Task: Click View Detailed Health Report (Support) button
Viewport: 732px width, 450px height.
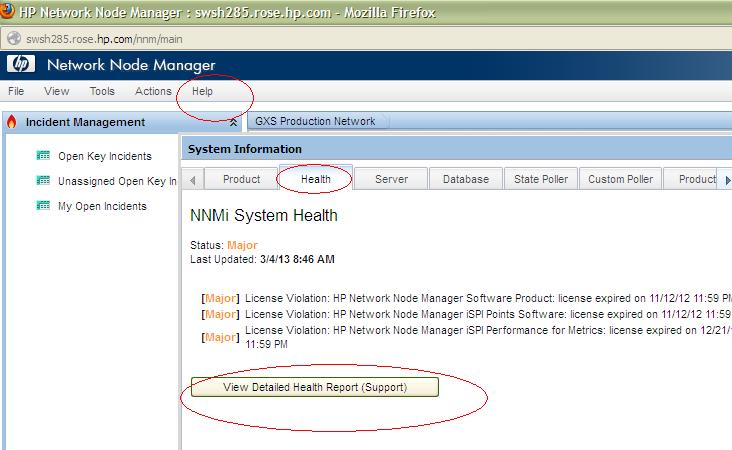Action: click(x=315, y=387)
